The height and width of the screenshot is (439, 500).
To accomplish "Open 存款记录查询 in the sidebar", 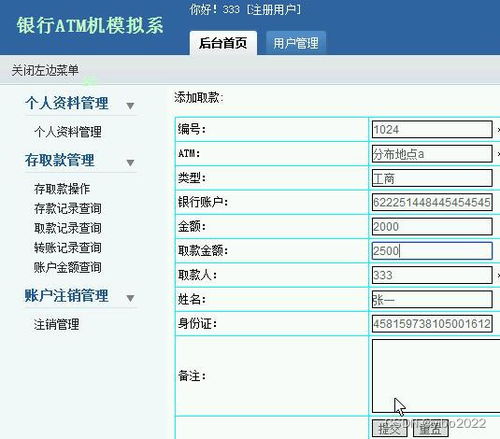I will pos(68,208).
